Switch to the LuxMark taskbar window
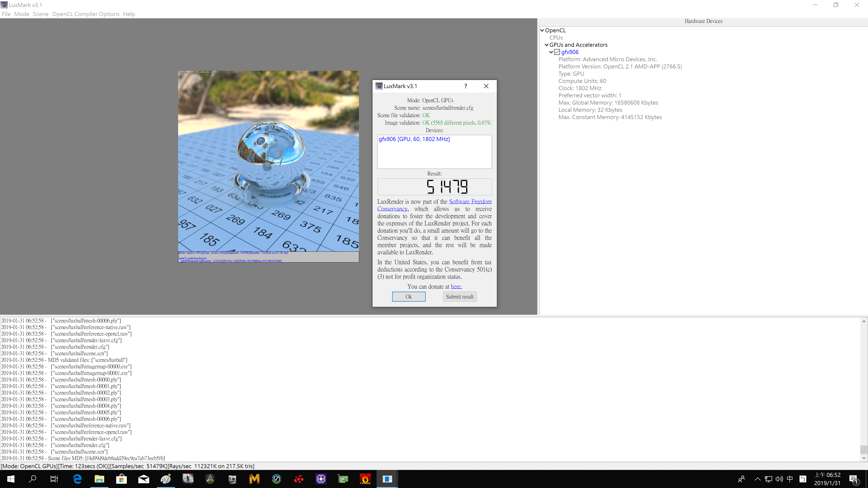The width and height of the screenshot is (868, 488). tap(387, 479)
